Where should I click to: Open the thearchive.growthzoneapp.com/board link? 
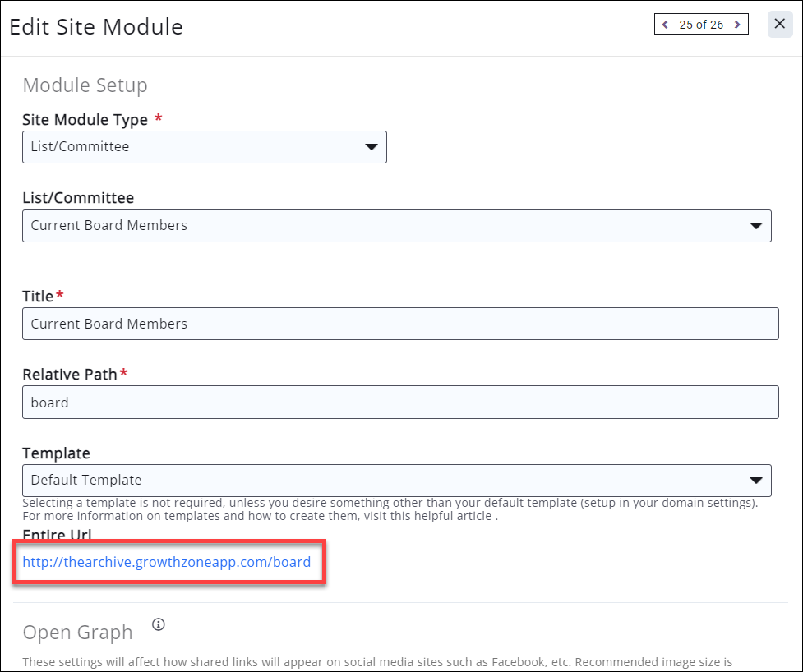[x=167, y=563]
